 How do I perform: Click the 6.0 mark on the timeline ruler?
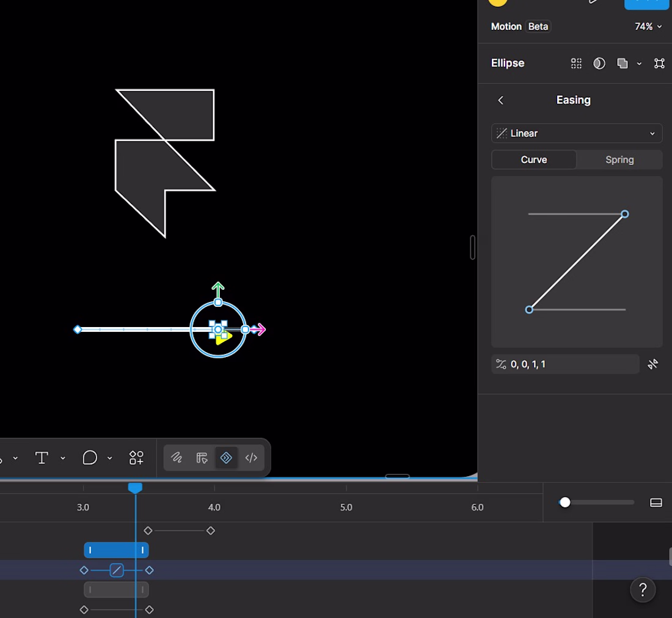tap(478, 507)
